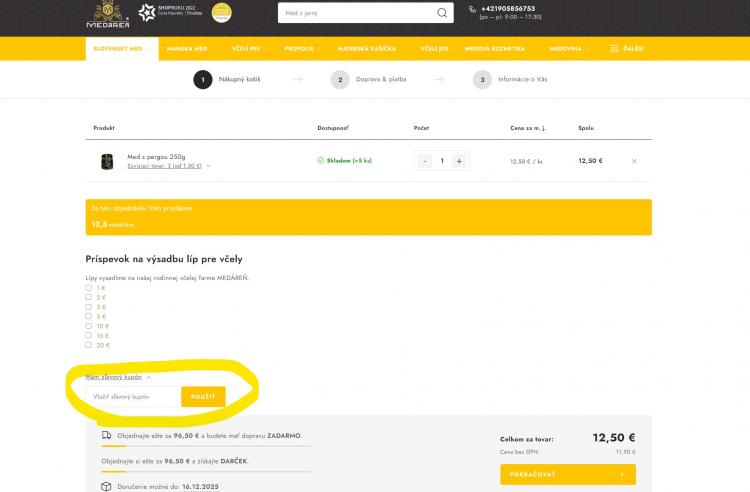
Task: Select the 20 € contribution checkbox
Action: pyautogui.click(x=89, y=345)
